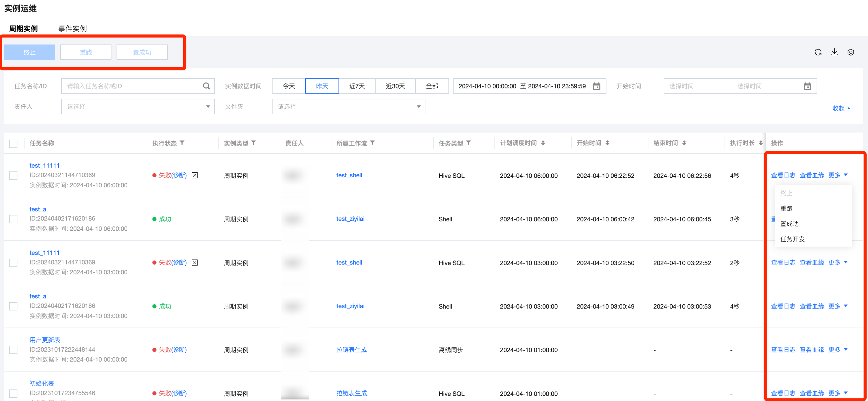Sort by 计划调度时间 column arrows

[x=543, y=143]
